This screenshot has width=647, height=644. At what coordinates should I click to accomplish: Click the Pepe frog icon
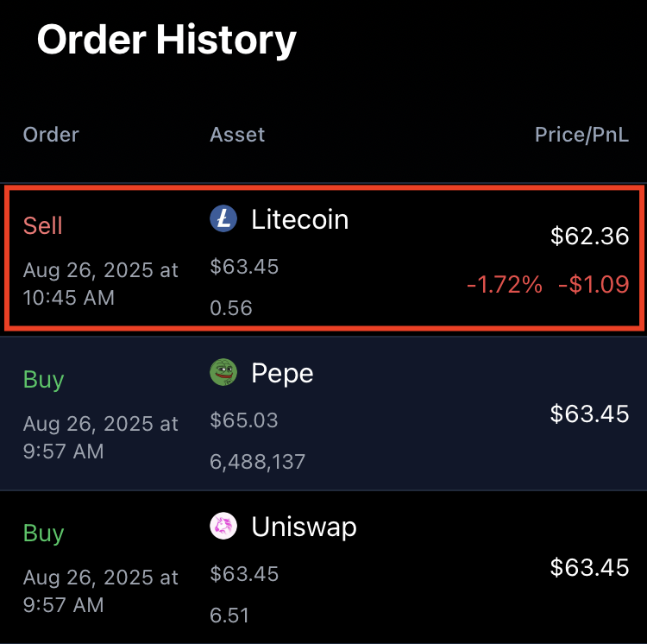[223, 372]
